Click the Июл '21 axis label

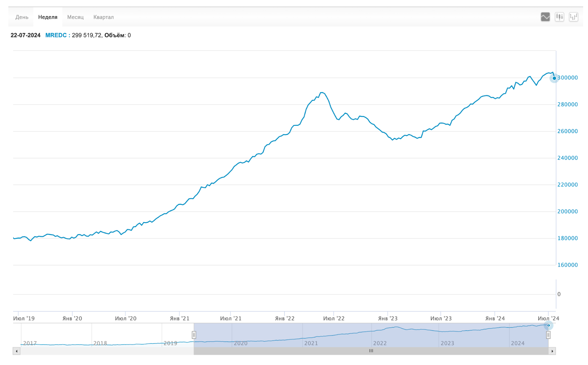click(x=231, y=318)
